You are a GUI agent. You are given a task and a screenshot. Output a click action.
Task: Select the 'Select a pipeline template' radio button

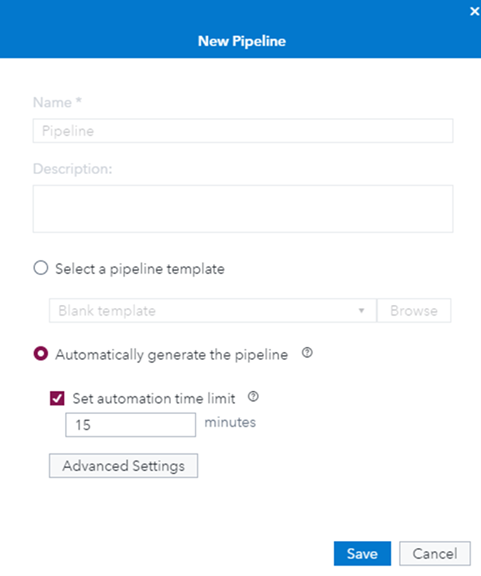(x=41, y=268)
